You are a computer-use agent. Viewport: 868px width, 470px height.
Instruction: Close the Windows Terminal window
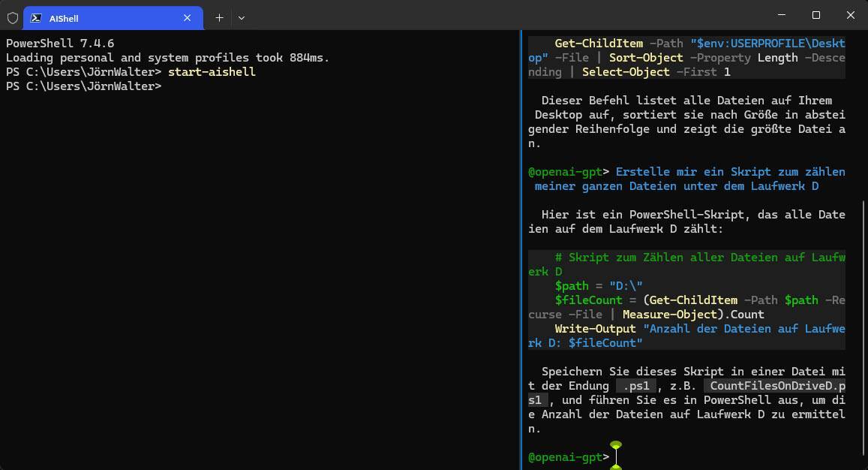[850, 15]
